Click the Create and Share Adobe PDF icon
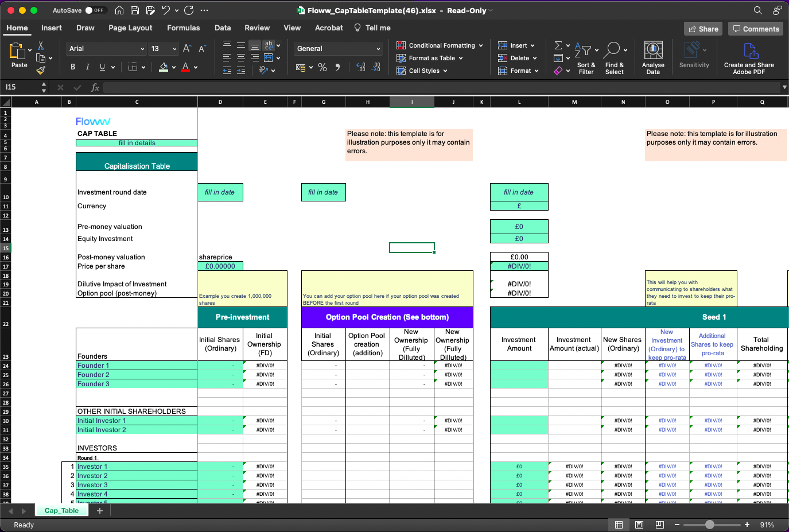This screenshot has width=789, height=532. coord(749,56)
